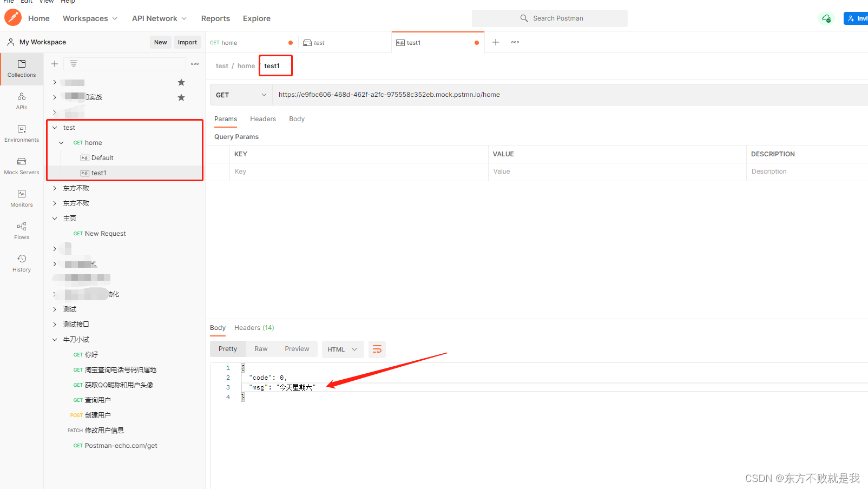Collapse the test collection in sidebar
Viewport: 868px width, 489px height.
tap(55, 127)
